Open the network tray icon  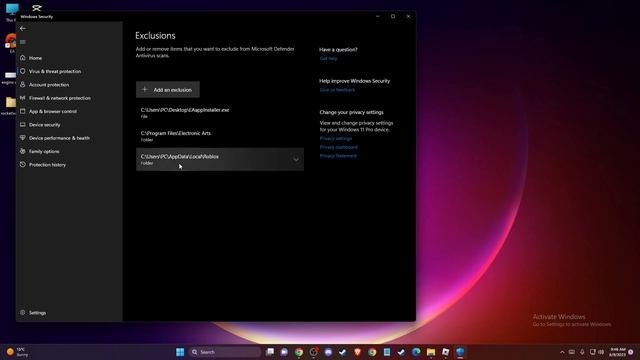[592, 352]
